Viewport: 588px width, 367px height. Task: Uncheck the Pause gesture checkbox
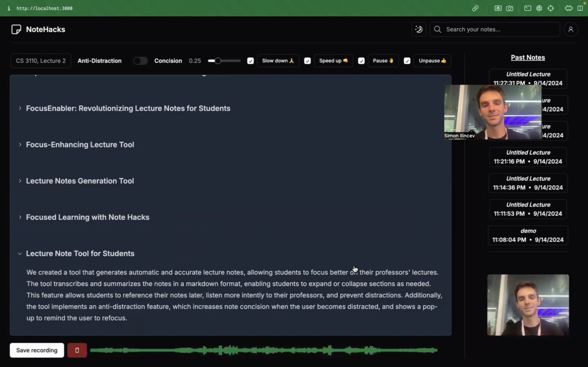tap(361, 61)
